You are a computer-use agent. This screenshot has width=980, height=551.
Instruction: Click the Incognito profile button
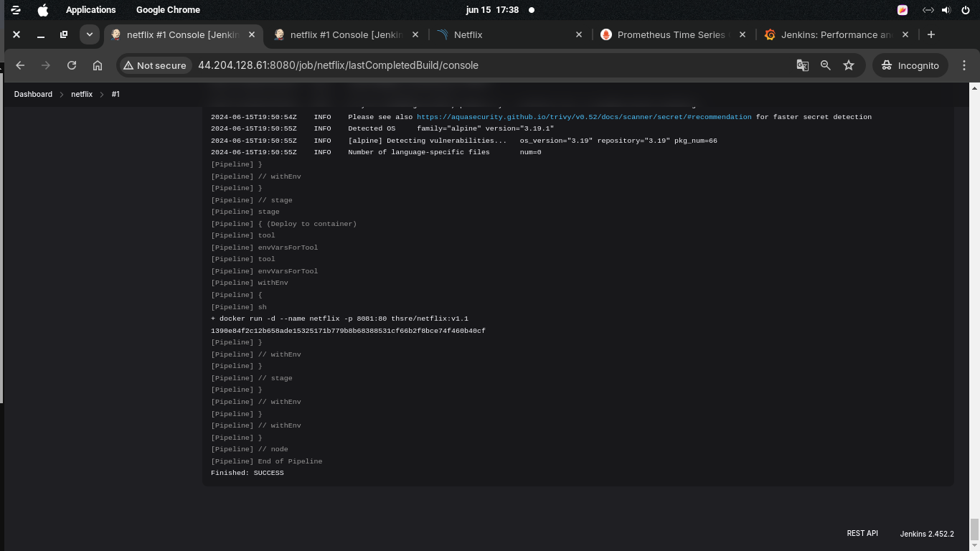coord(910,65)
